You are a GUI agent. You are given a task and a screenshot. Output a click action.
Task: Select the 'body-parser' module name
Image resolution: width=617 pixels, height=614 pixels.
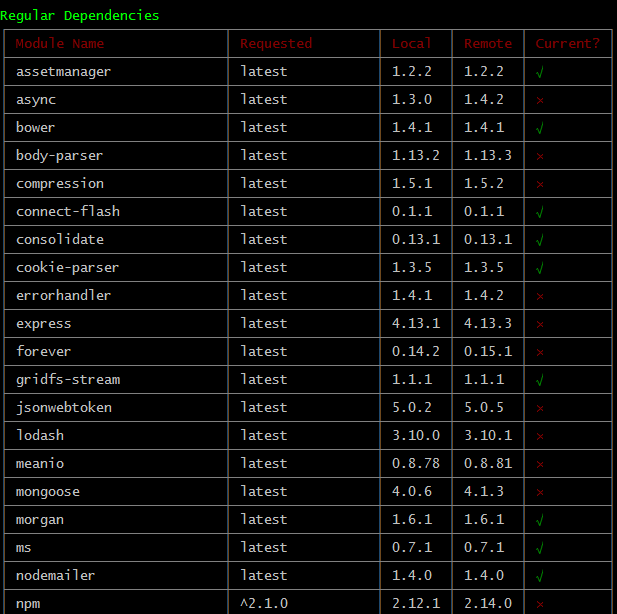[x=59, y=156]
